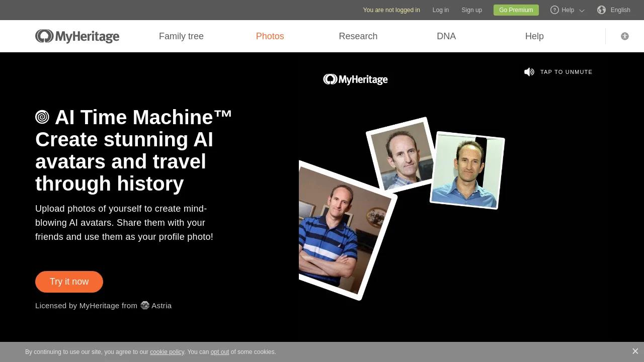This screenshot has height=362, width=644.
Task: Click the MyHeritage logo in the navigation bar
Action: (x=77, y=36)
